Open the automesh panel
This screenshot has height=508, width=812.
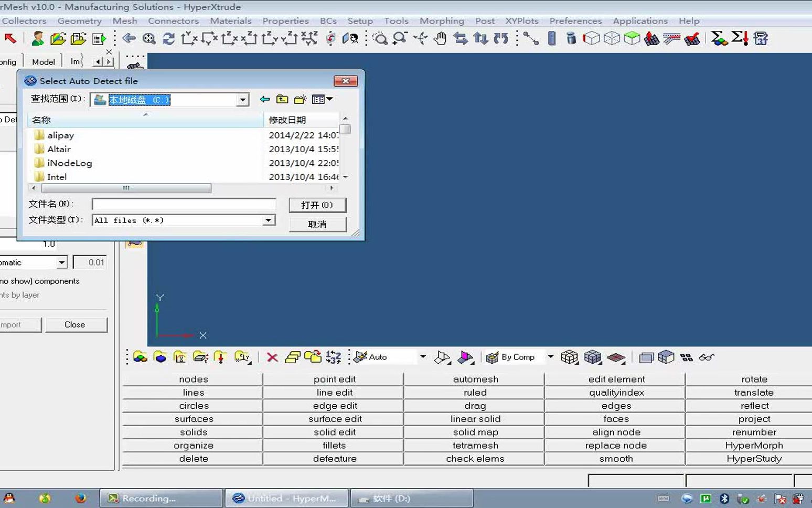tap(475, 379)
